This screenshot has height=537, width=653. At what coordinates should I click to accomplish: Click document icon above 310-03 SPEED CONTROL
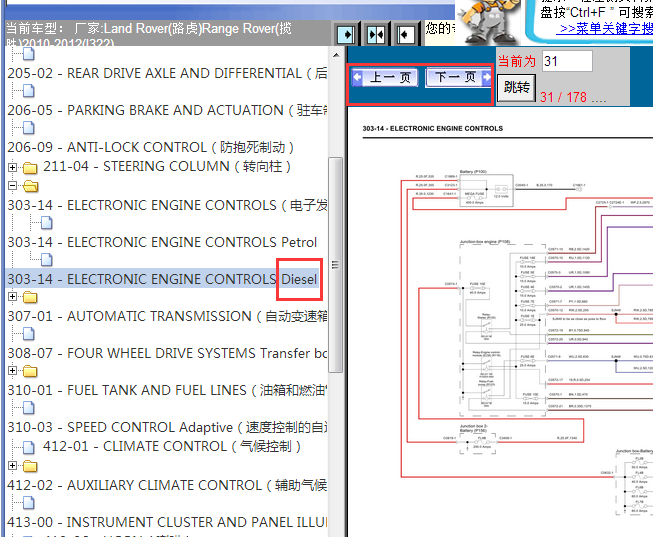point(29,408)
